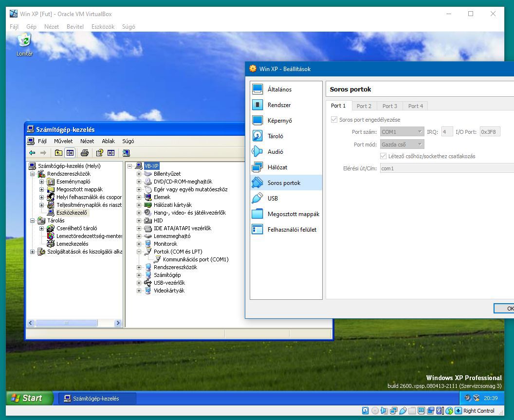Screen dimensions: 514x420
Task: Select Videokártyák device category
Action: point(169,291)
